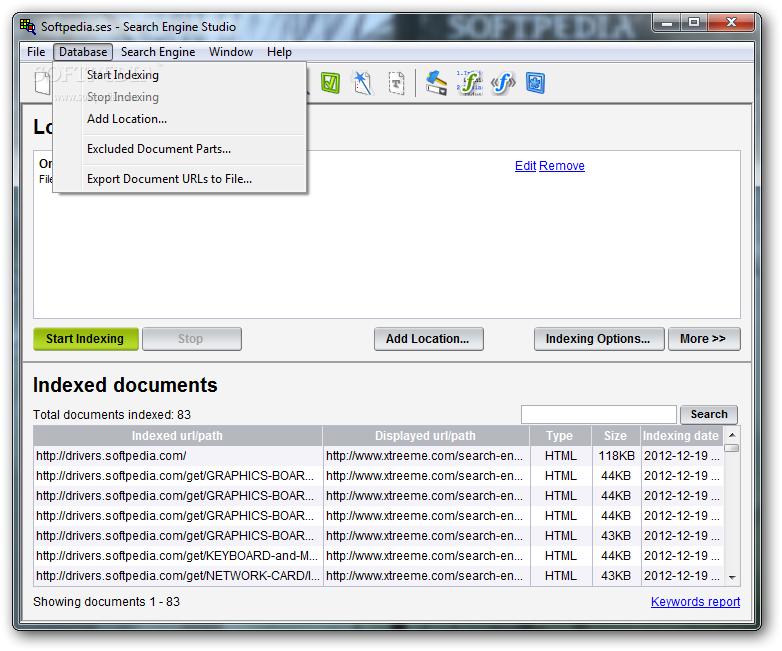Click the 118KB size cell
The width and height of the screenshot is (782, 651).
[616, 456]
